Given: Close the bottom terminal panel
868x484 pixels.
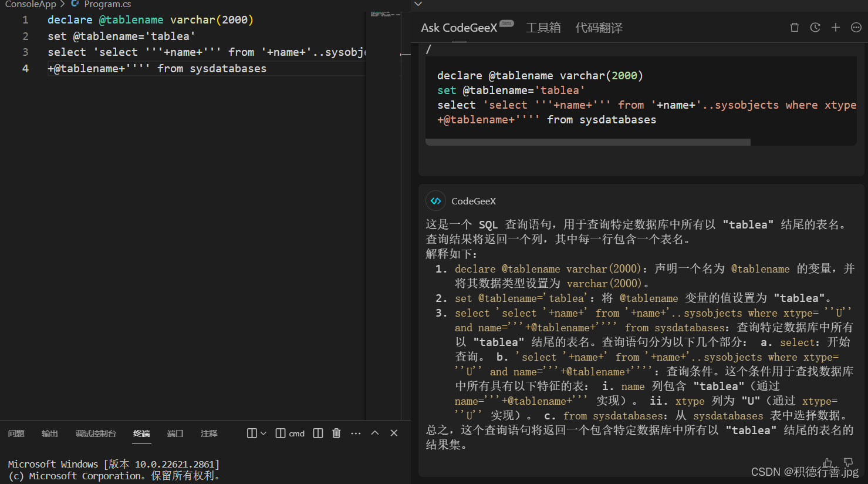Looking at the screenshot, I should point(394,433).
